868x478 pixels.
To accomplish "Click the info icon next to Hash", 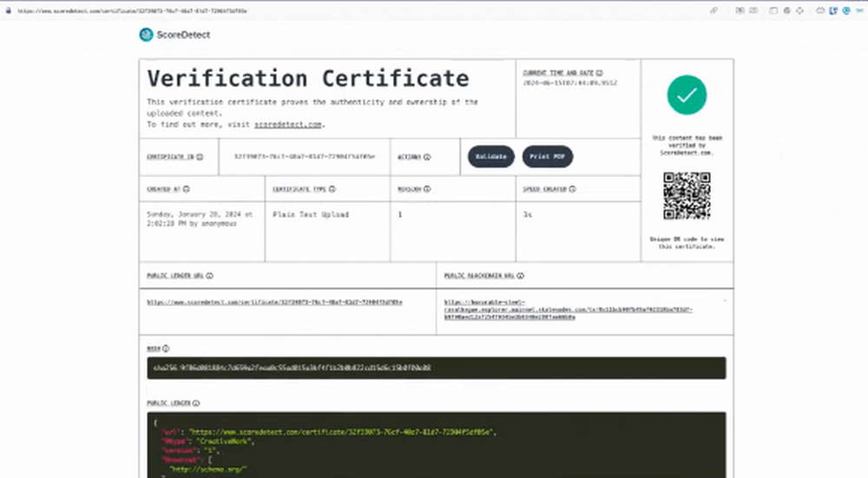I will click(166, 348).
